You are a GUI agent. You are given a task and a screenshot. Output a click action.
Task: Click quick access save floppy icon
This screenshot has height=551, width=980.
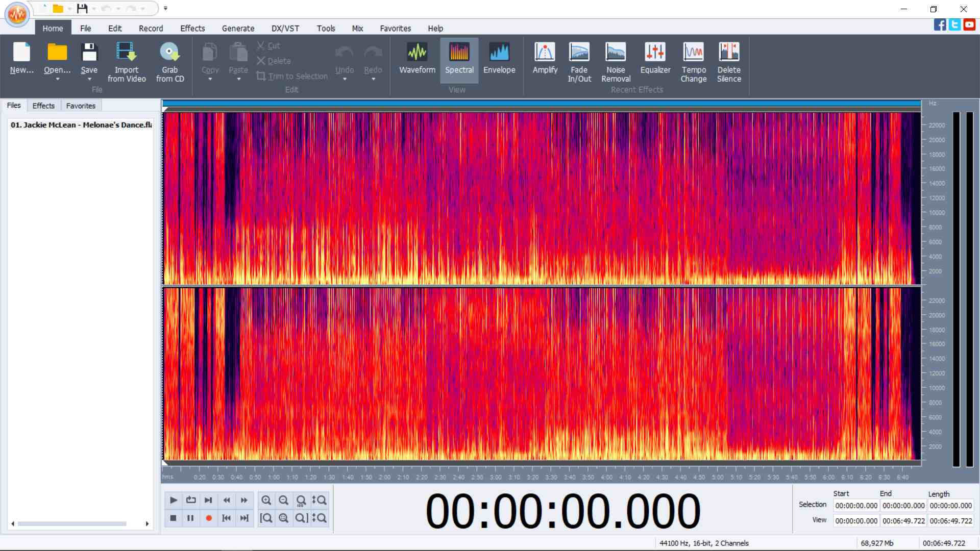point(82,8)
